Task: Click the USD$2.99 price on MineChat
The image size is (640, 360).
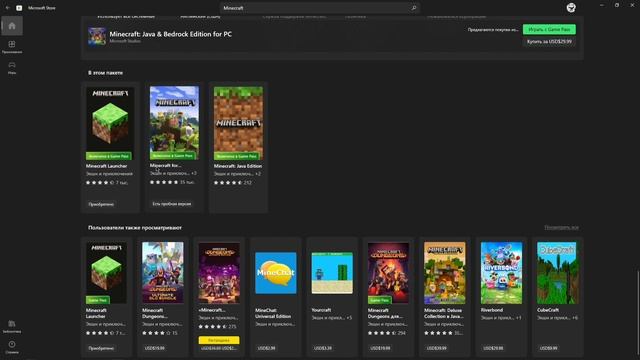Action: click(x=267, y=348)
